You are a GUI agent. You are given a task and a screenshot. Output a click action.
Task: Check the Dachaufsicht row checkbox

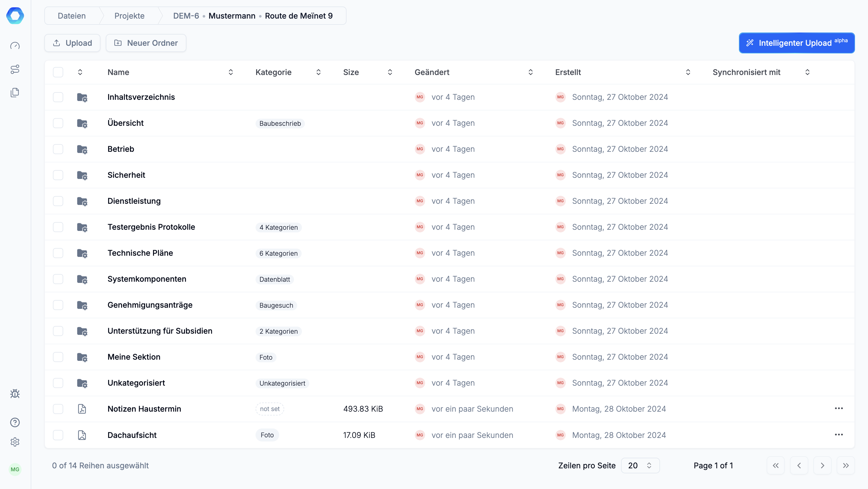[58, 435]
